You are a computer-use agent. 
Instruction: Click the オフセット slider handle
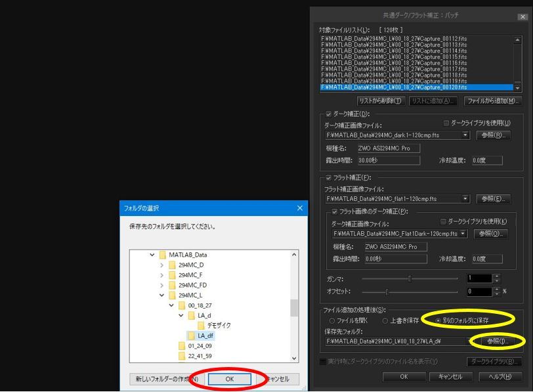click(x=387, y=292)
